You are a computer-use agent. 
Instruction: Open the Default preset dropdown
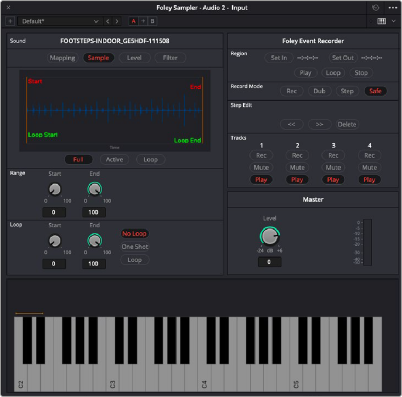click(60, 21)
